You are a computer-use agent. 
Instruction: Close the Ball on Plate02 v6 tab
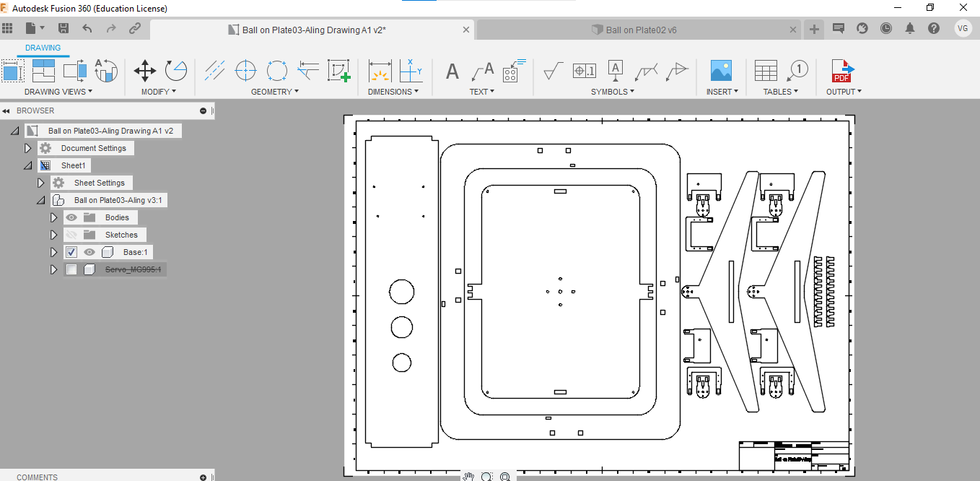793,30
